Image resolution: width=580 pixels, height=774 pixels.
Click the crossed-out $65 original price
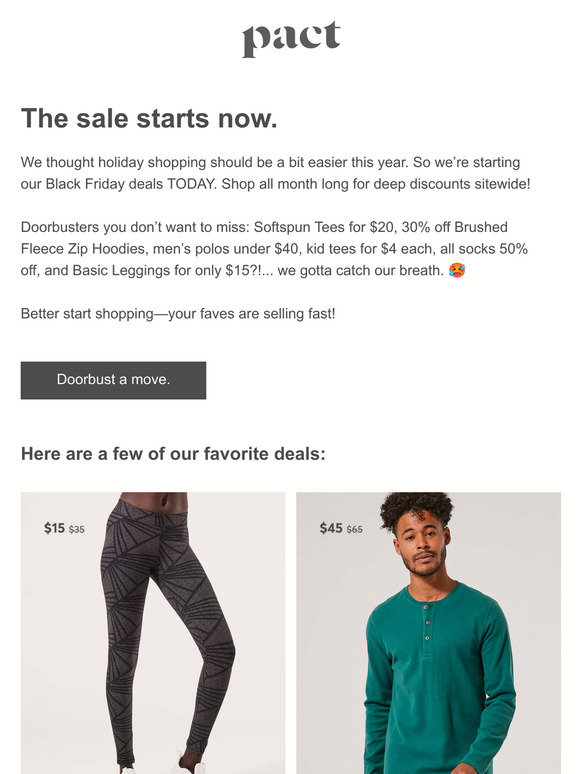[x=354, y=530]
